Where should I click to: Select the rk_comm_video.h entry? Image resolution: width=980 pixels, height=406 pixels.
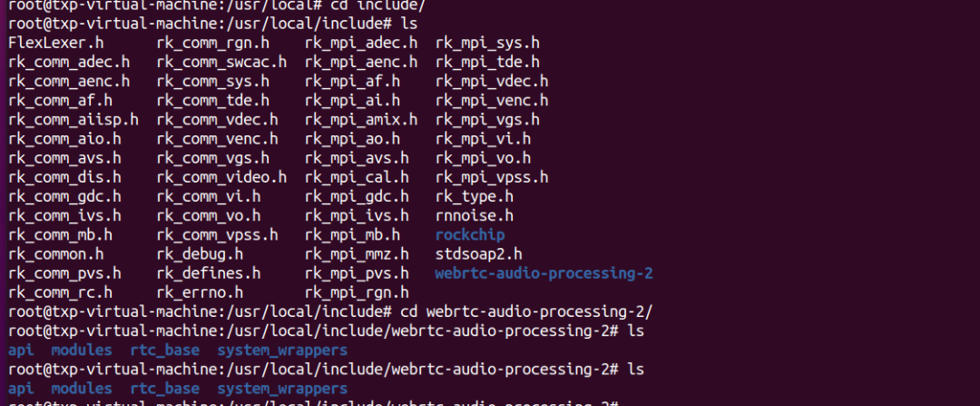221,177
